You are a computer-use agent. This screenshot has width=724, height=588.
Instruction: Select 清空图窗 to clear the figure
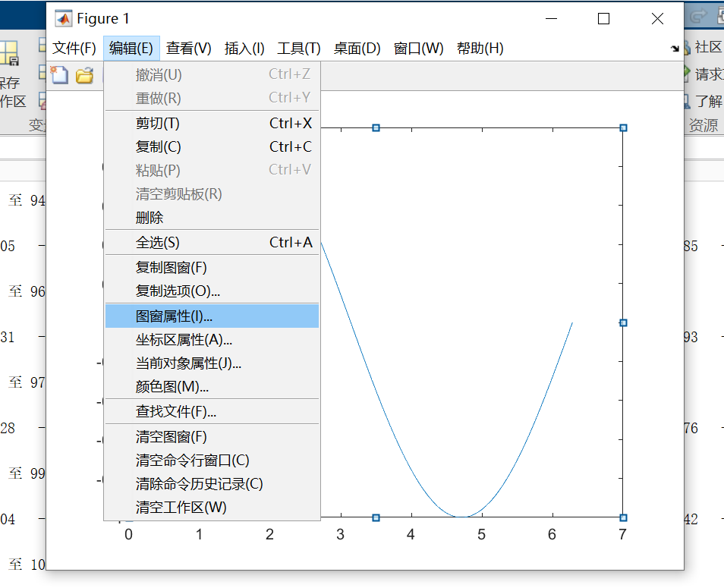pyautogui.click(x=190, y=436)
